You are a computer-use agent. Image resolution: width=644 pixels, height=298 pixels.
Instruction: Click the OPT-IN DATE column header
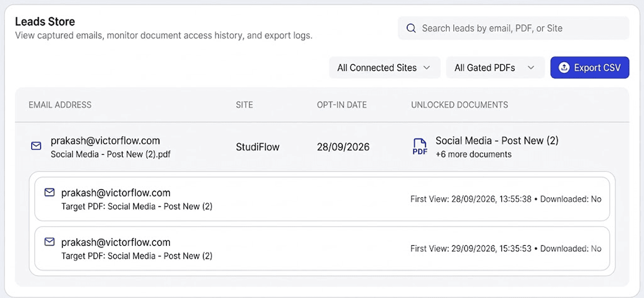342,105
